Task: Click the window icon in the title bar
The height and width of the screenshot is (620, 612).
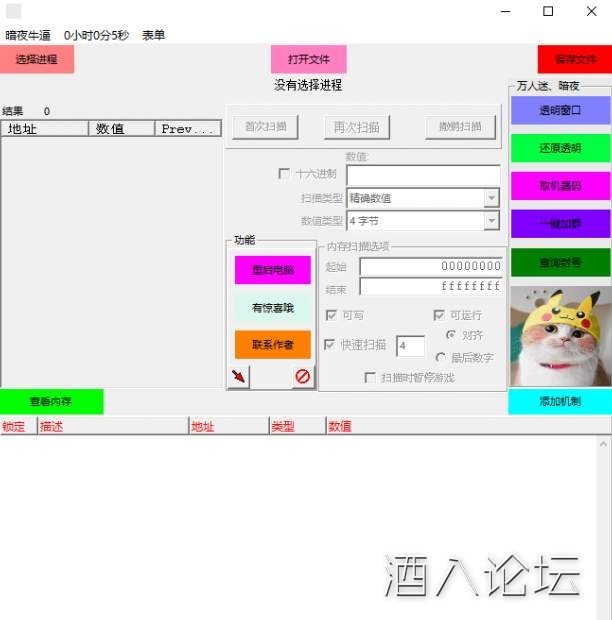Action: coord(13,11)
